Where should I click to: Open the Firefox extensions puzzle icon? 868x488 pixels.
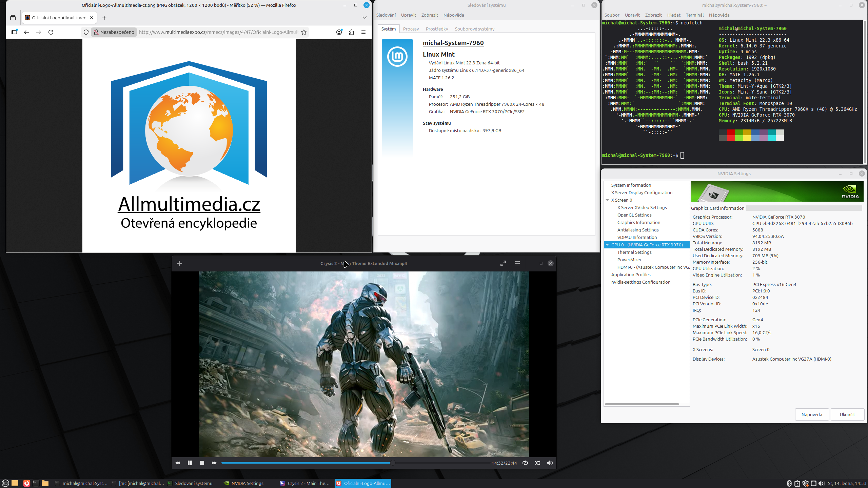point(351,32)
